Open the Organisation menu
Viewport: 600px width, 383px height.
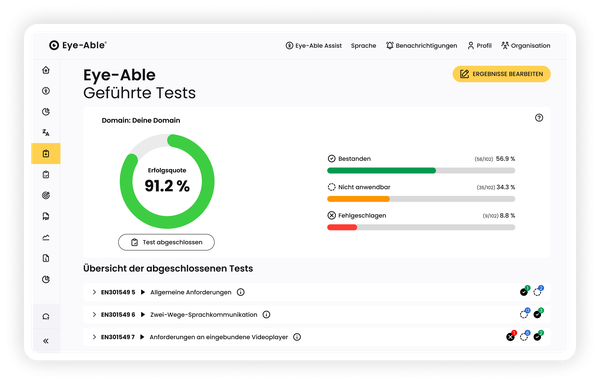coord(526,46)
